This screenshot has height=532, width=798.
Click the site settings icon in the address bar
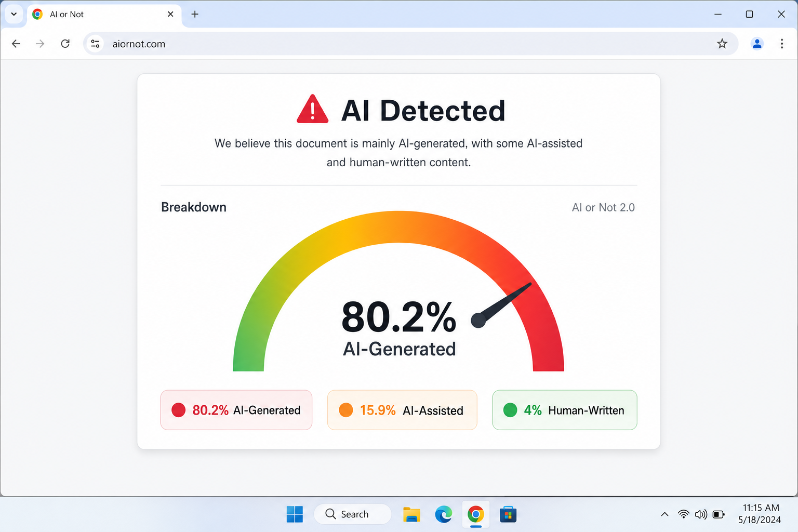95,44
